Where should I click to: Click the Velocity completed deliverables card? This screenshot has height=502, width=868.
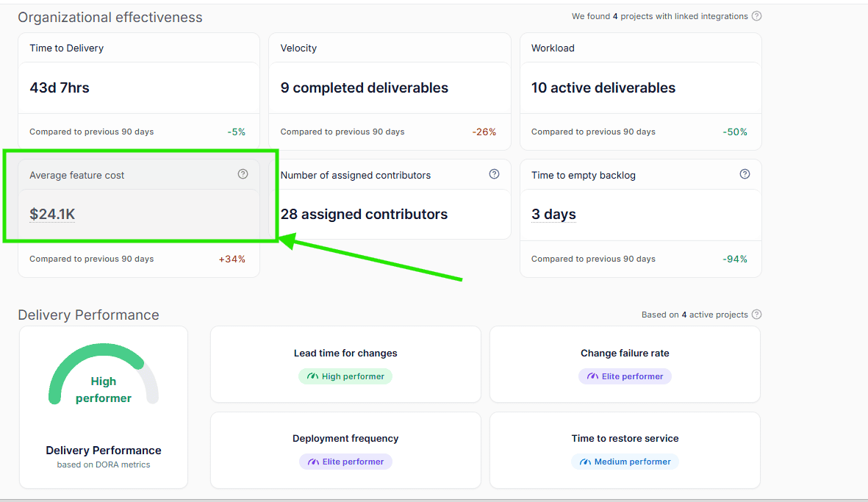[x=390, y=87]
